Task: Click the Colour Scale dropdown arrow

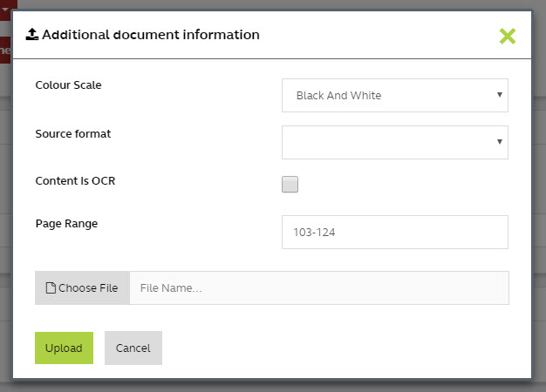Action: (499, 94)
